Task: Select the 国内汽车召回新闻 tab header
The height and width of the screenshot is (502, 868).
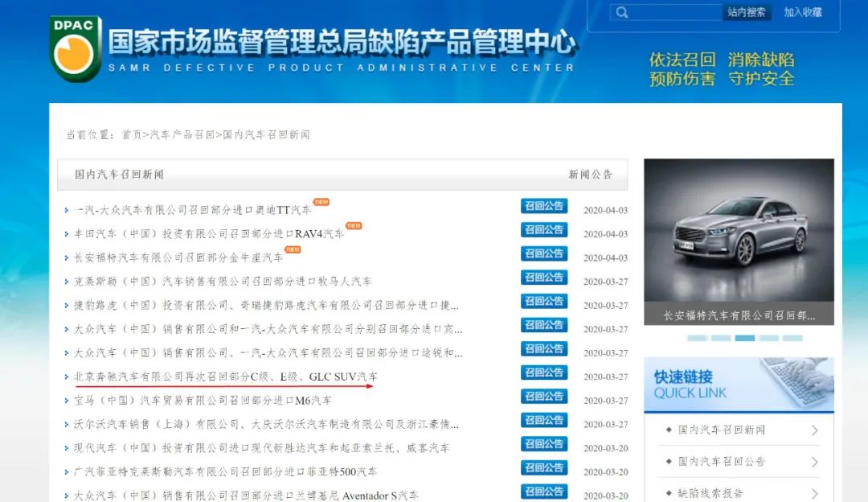Action: coord(119,175)
